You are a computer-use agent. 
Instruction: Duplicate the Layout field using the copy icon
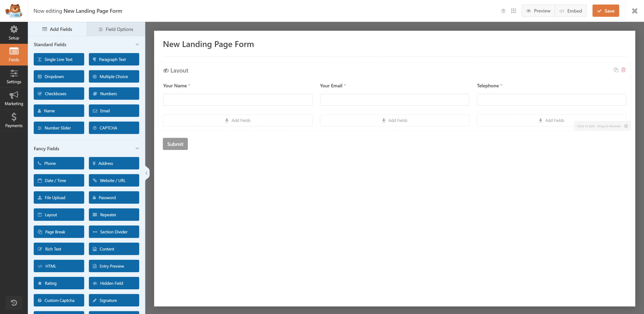coord(616,70)
